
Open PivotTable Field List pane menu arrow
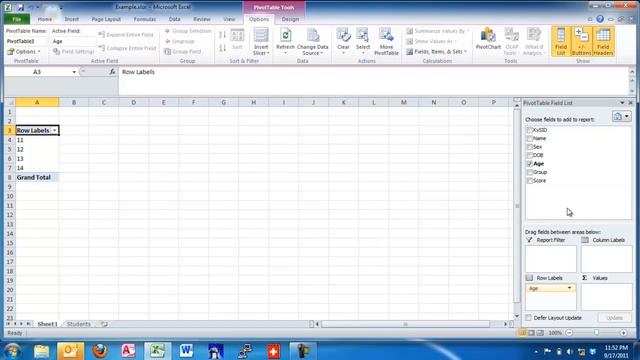click(622, 103)
